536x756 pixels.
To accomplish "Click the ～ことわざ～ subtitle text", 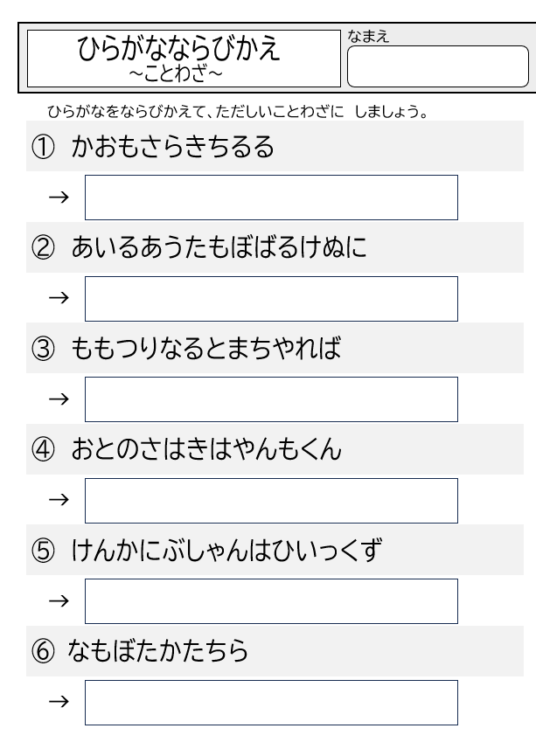I will (176, 74).
